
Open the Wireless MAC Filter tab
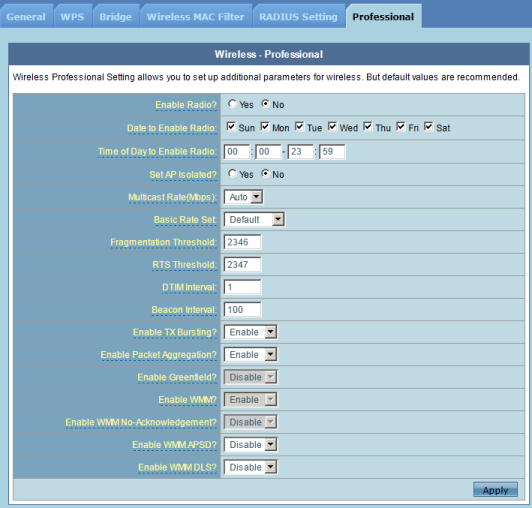click(x=195, y=16)
